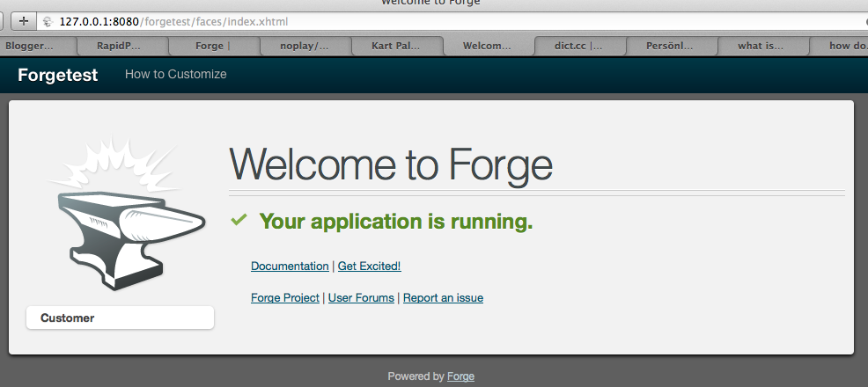
Task: Click the add bookmark plus button
Action: [23, 22]
